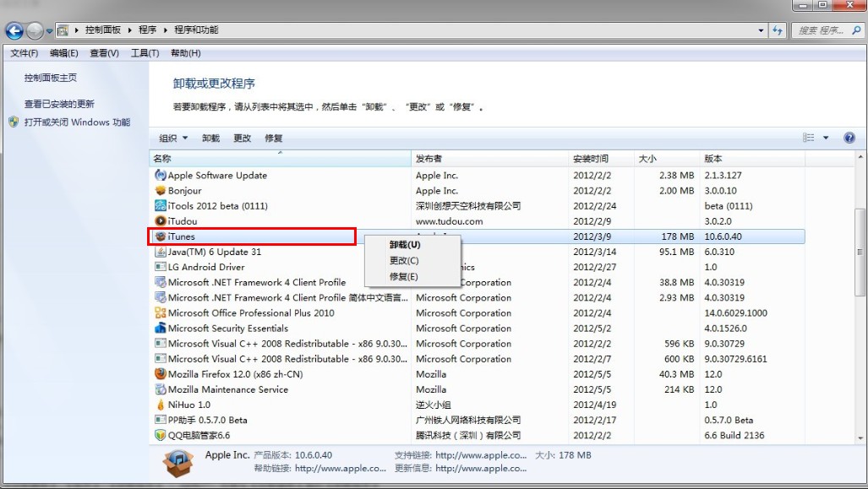Click publisher 深圳创想天空科技有限公司
This screenshot has height=489, width=868.
[468, 206]
